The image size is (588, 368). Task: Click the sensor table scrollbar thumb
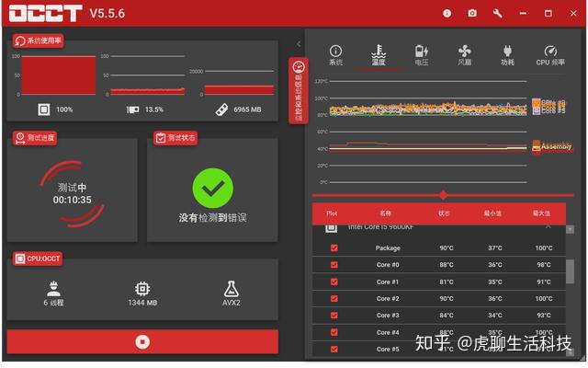coord(570,271)
